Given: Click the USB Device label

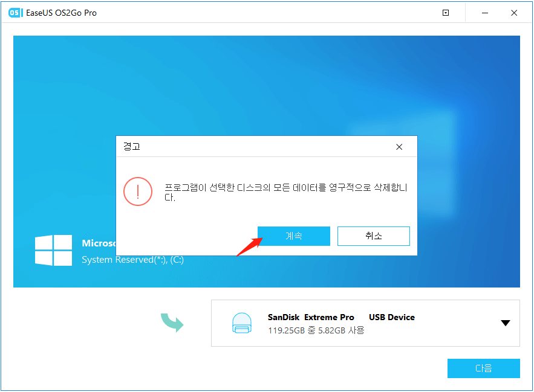Looking at the screenshot, I should (x=392, y=317).
